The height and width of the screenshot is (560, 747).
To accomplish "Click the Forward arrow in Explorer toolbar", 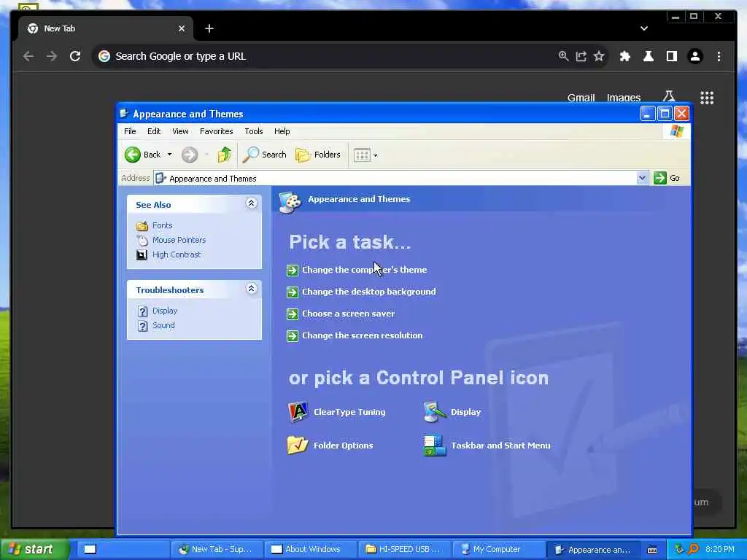I will coord(190,155).
